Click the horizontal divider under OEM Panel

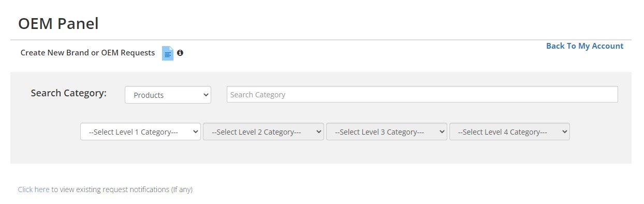[321, 40]
